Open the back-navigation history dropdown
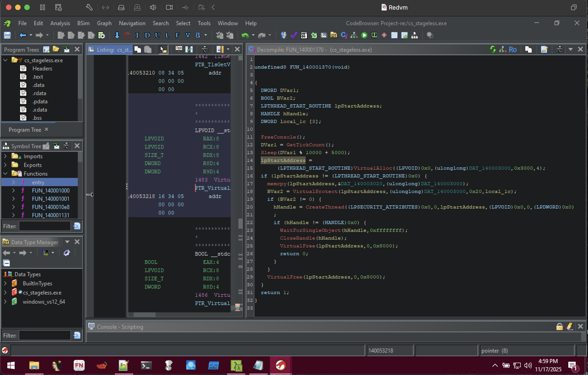 (31, 35)
